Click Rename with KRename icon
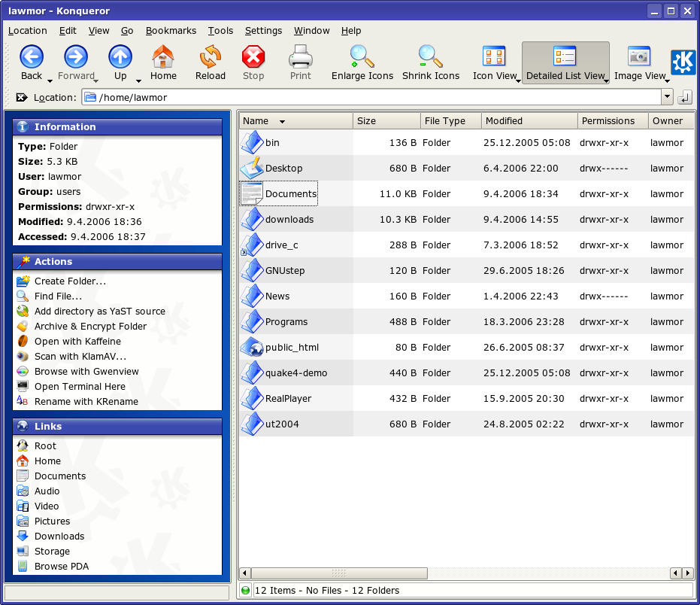This screenshot has width=700, height=605. point(23,401)
